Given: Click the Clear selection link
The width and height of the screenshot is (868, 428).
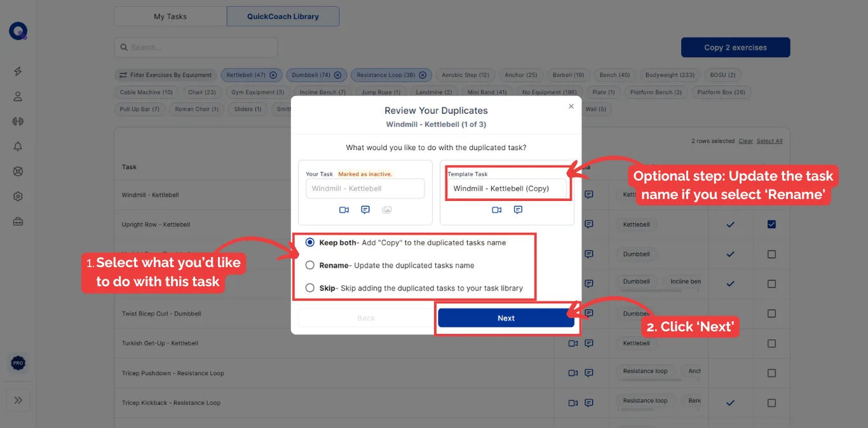Looking at the screenshot, I should coord(745,141).
